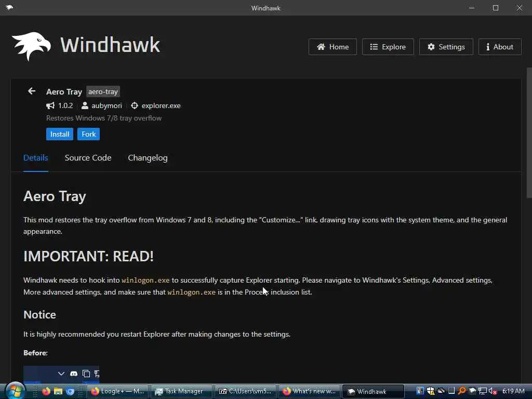Click the 'Restores Windows 7/8 tray overflow' description
Screen dimensions: 532x399
[x=104, y=118]
